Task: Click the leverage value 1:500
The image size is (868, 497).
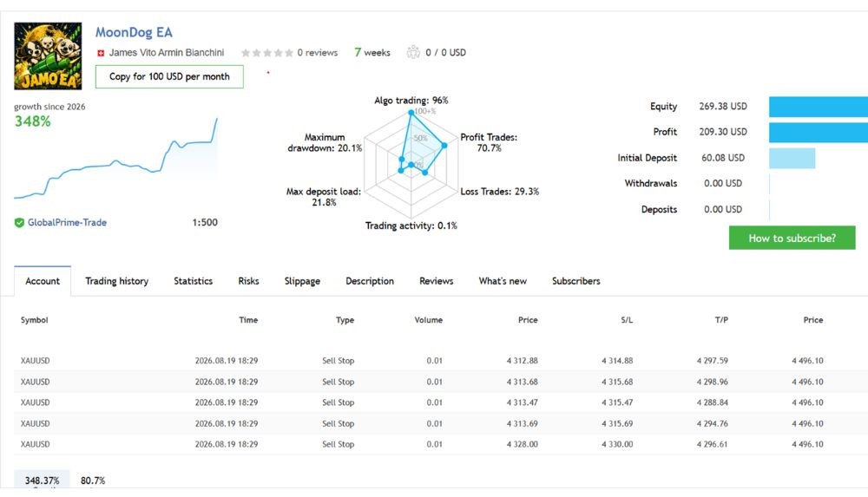Action: 205,223
